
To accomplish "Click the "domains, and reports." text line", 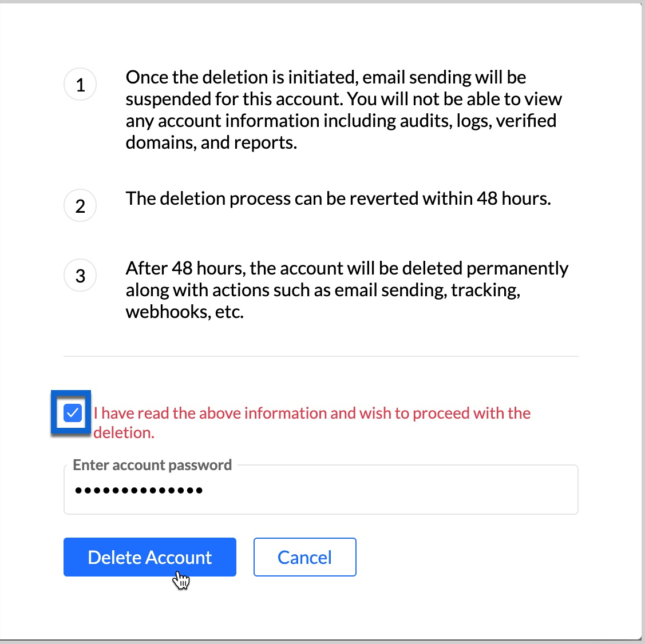I will click(211, 142).
